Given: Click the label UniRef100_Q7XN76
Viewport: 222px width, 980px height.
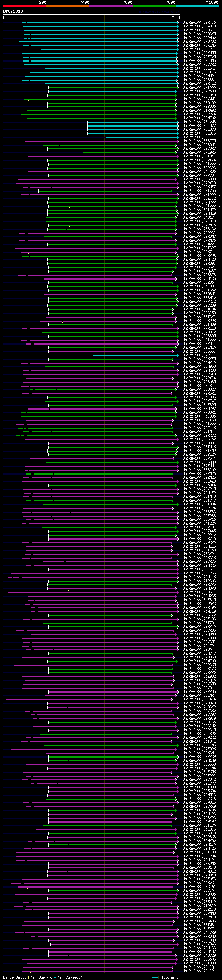Looking at the screenshot, I should click(199, 241).
